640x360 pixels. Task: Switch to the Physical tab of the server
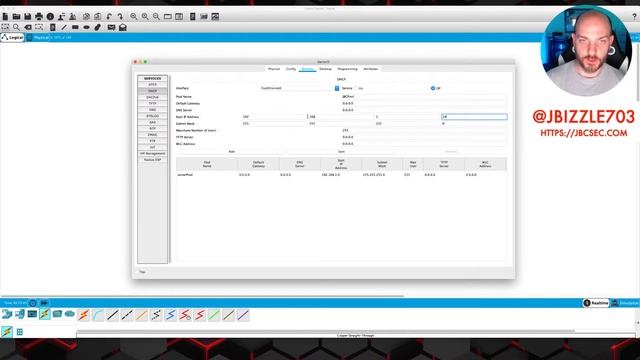pos(274,69)
